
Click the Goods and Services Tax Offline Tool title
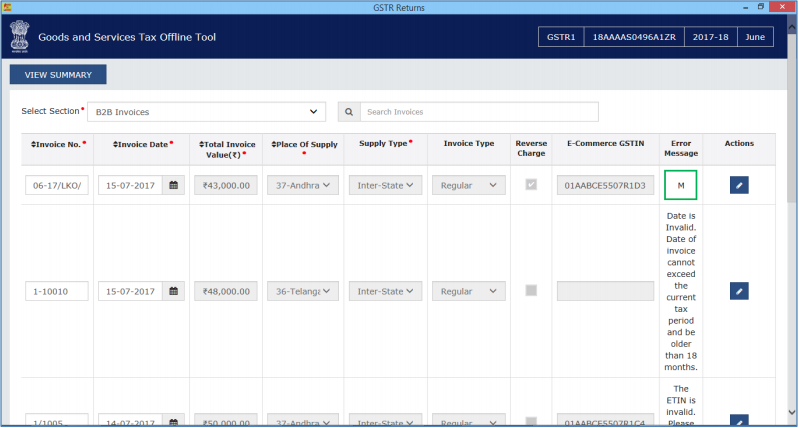point(127,37)
